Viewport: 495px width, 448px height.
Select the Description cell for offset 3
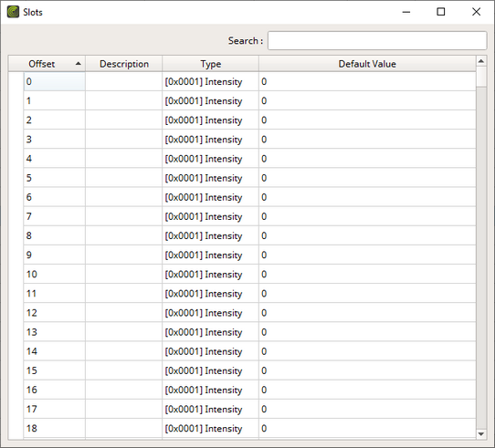tap(124, 139)
